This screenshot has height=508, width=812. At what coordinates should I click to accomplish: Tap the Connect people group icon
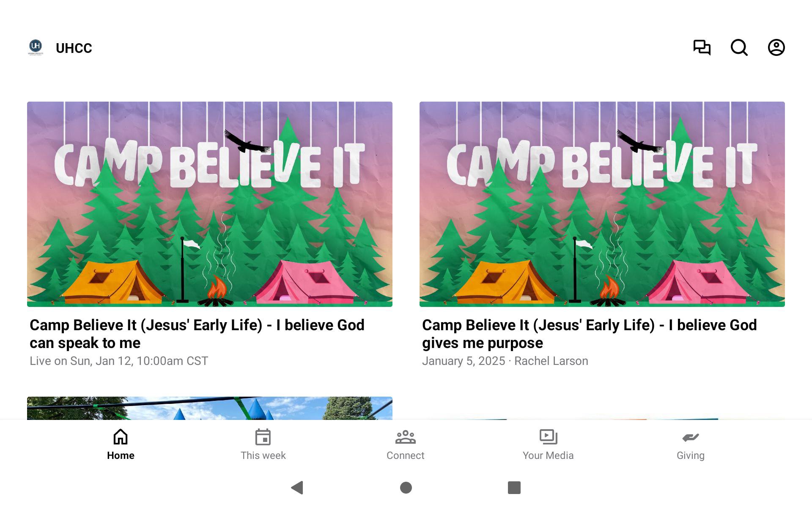(405, 437)
